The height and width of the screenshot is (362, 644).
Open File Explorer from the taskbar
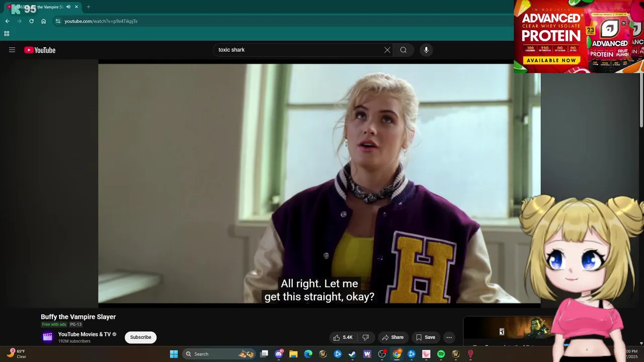pos(293,354)
